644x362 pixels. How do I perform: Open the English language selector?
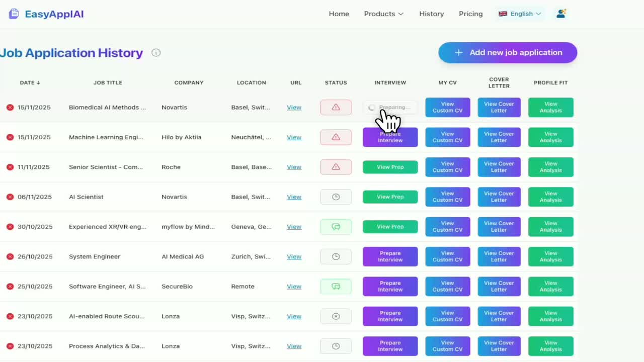coord(520,14)
